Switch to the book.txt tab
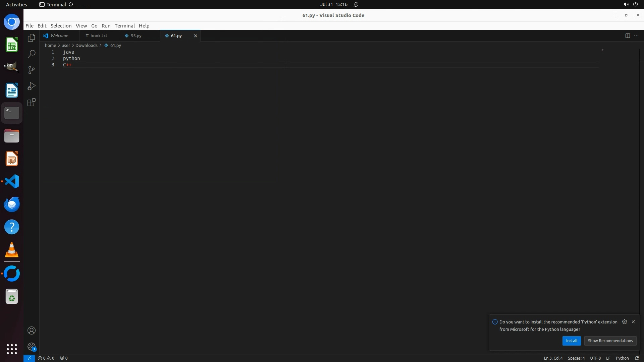Image resolution: width=644 pixels, height=362 pixels. pos(99,36)
